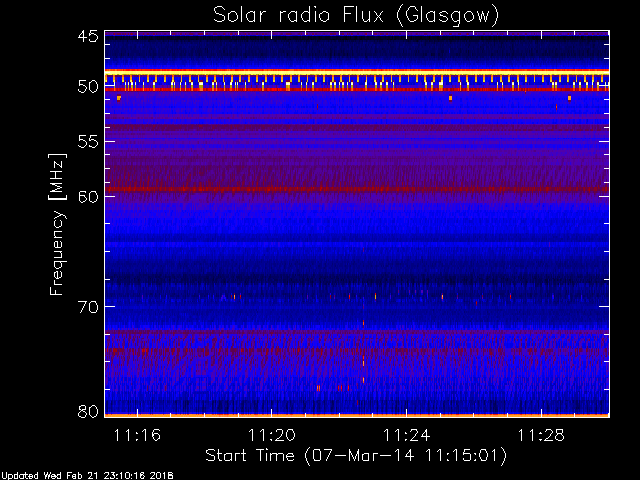The image size is (640, 480).
Task: Click the 80 frequency tick label
Action: click(x=88, y=411)
